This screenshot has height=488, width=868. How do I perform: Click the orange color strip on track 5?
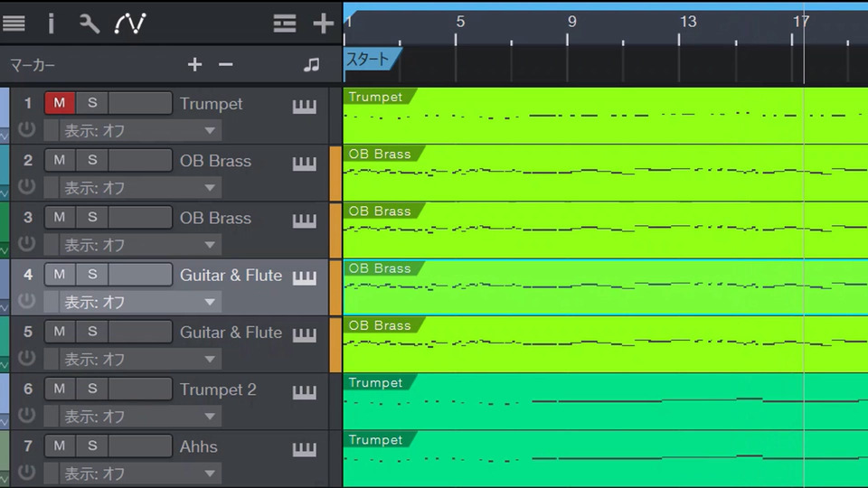[x=335, y=344]
